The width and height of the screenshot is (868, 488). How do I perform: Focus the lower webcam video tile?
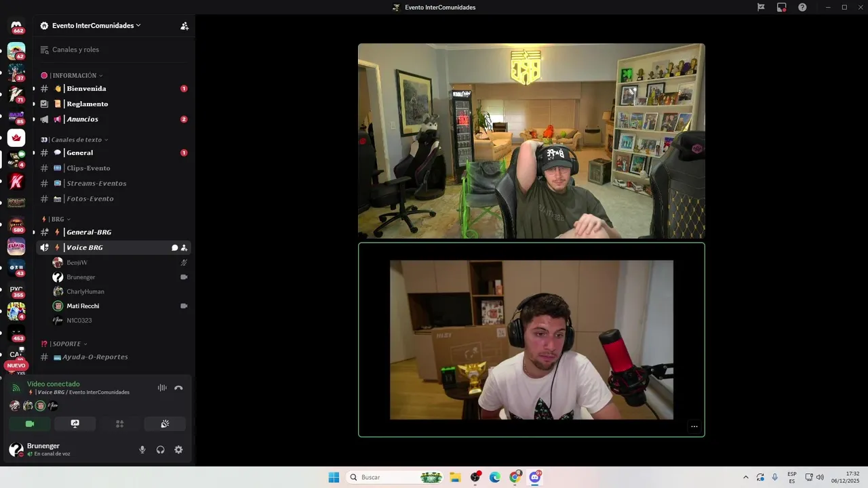pyautogui.click(x=532, y=340)
